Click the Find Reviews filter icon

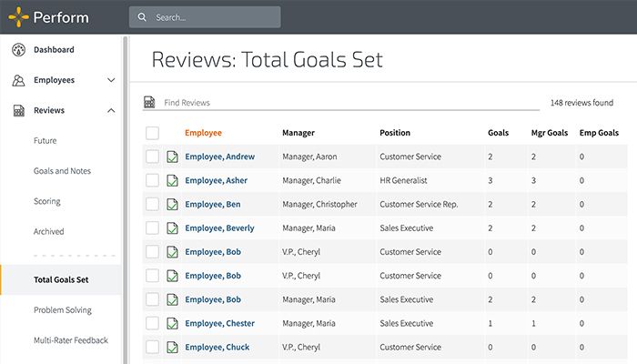(150, 103)
